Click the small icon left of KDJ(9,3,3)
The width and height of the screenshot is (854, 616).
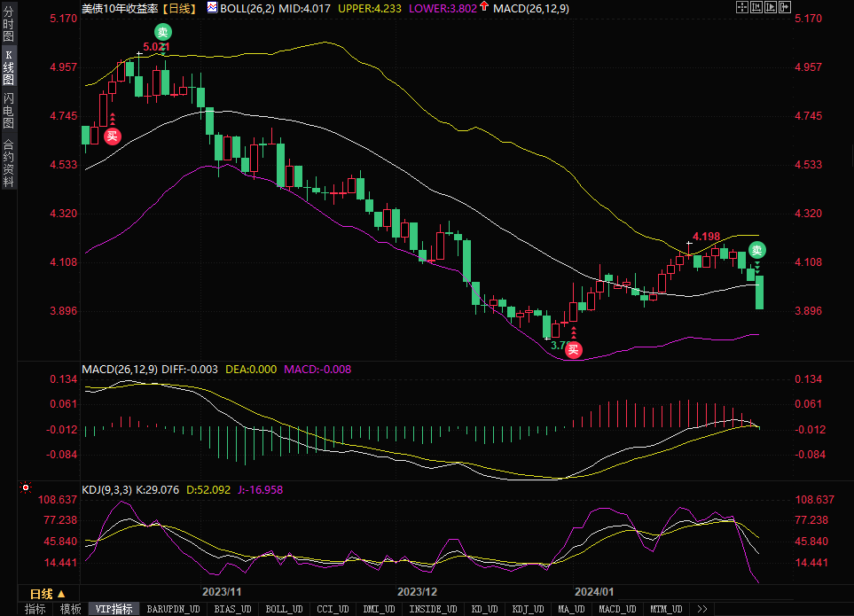click(25, 488)
